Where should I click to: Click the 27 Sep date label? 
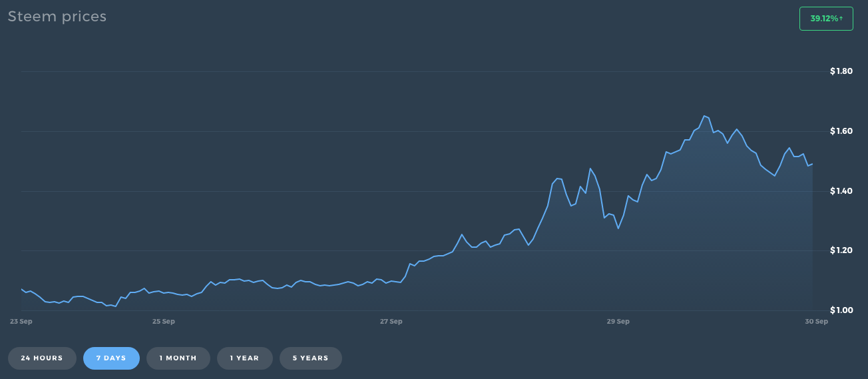(x=391, y=322)
